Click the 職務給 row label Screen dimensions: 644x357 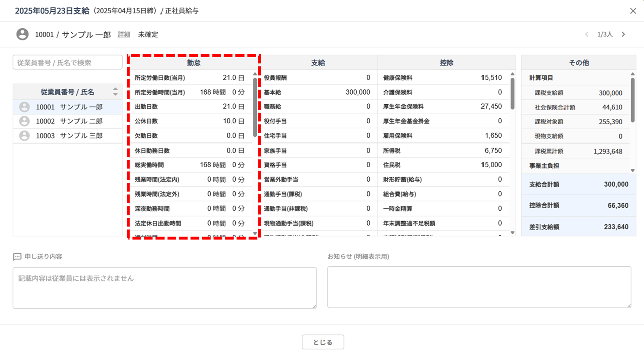(x=272, y=107)
